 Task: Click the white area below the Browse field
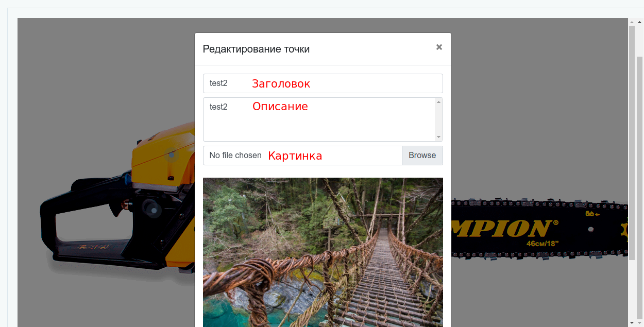(323, 170)
